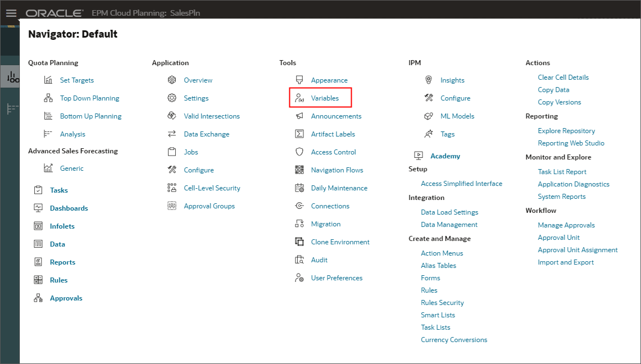Viewport: 641px width, 364px height.
Task: Select the highlighted Variables icon under Tools
Action: tap(299, 98)
